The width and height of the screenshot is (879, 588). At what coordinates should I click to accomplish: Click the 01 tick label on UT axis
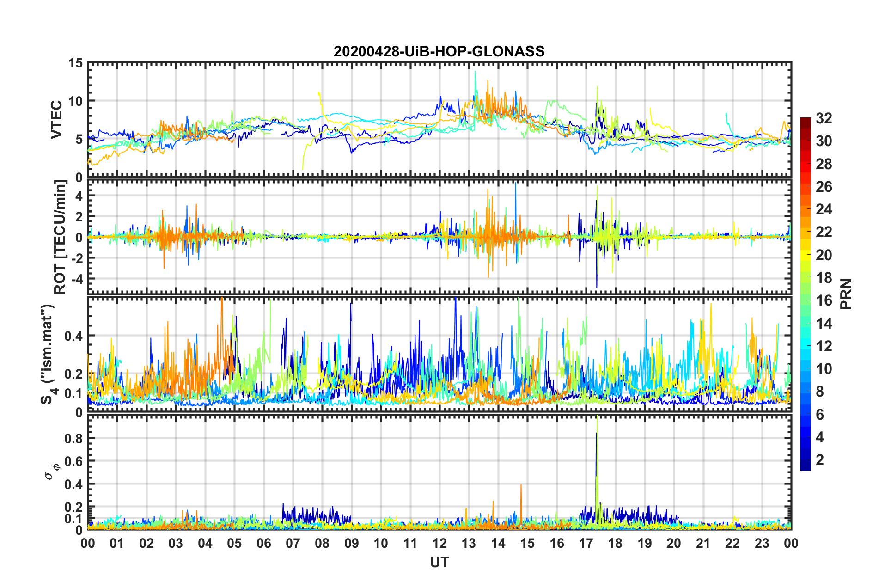[x=117, y=544]
